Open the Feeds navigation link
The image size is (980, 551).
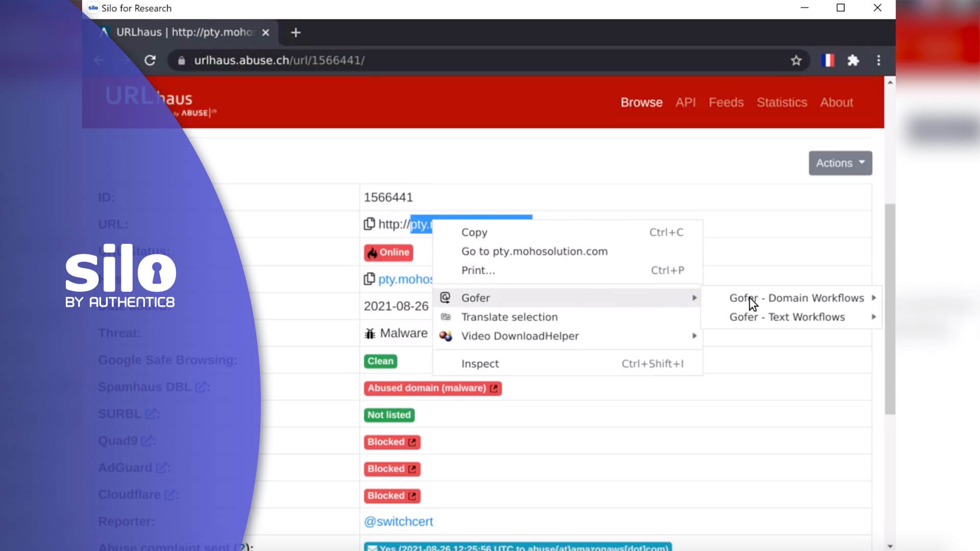click(726, 103)
